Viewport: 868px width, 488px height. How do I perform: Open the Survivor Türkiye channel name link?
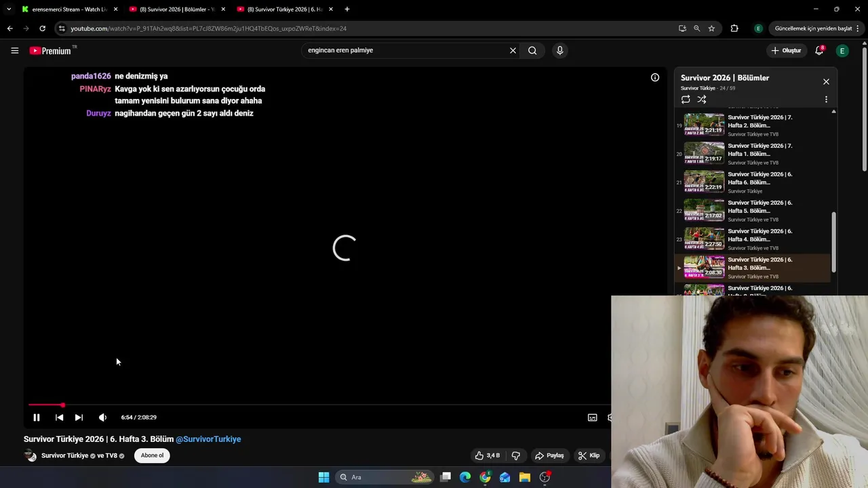pos(65,455)
